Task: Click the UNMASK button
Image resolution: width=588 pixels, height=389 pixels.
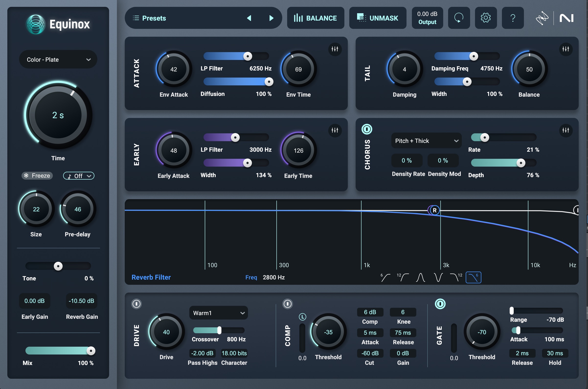Action: (x=378, y=18)
